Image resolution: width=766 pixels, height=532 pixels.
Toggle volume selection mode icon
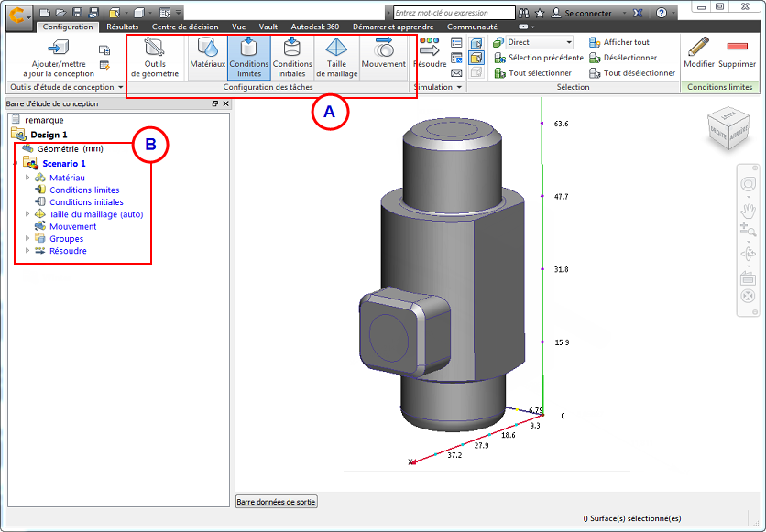476,43
